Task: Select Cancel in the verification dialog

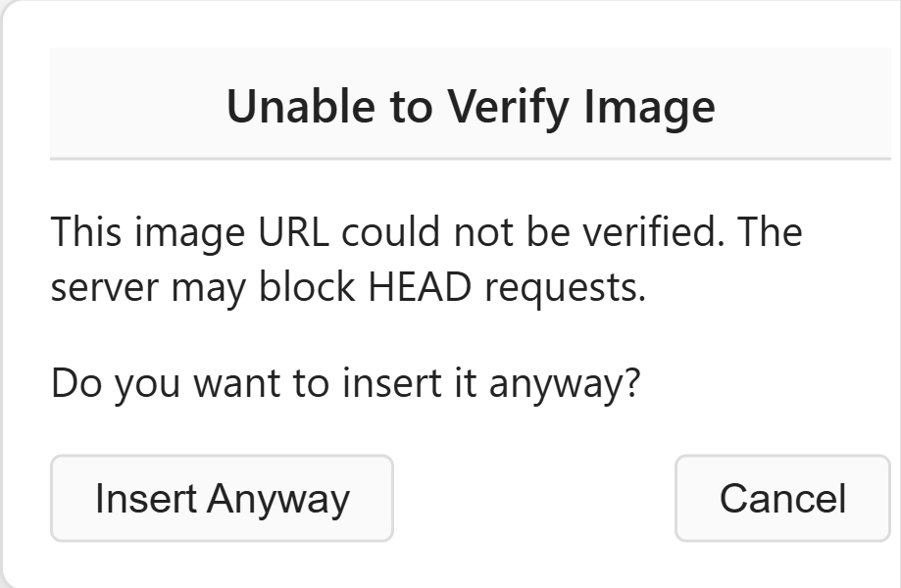Action: coord(781,498)
